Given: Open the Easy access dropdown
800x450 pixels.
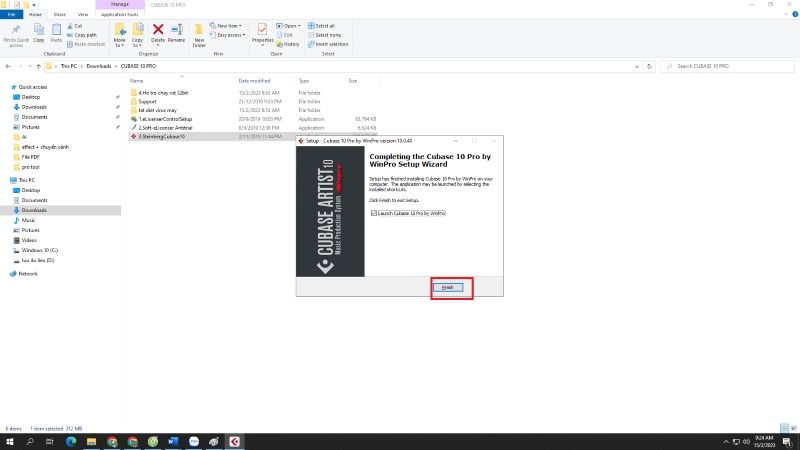Looking at the screenshot, I should [227, 35].
